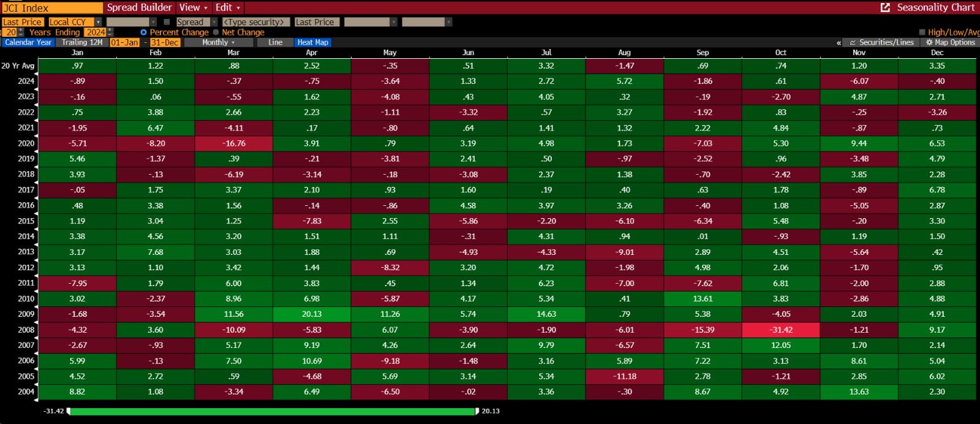Click the Spread Builder menu item

click(x=139, y=7)
